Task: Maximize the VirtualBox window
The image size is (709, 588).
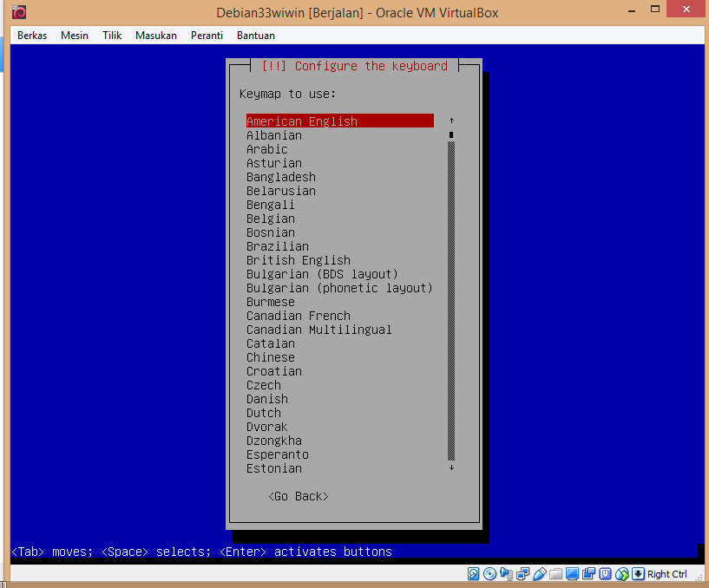Action: (654, 10)
